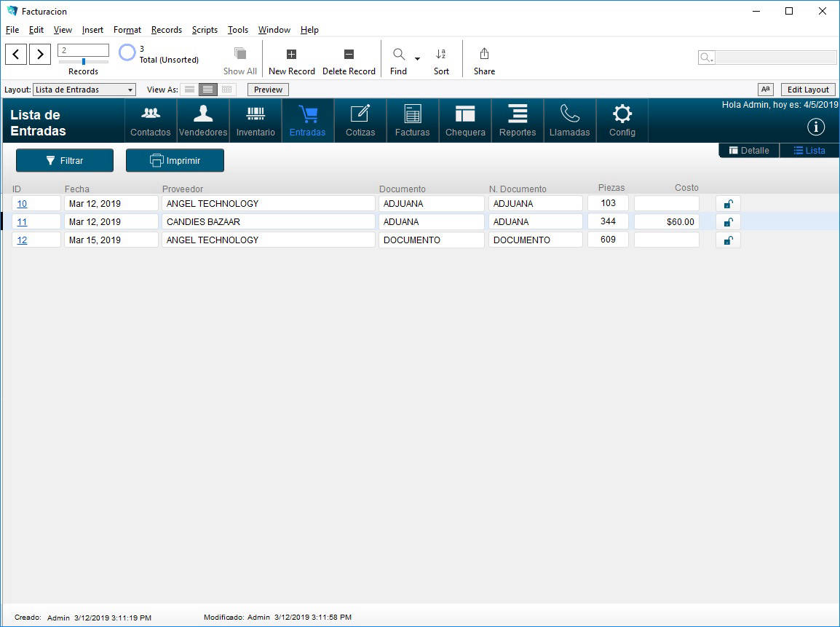The width and height of the screenshot is (840, 627).
Task: Open the Edit menu
Action: click(36, 30)
